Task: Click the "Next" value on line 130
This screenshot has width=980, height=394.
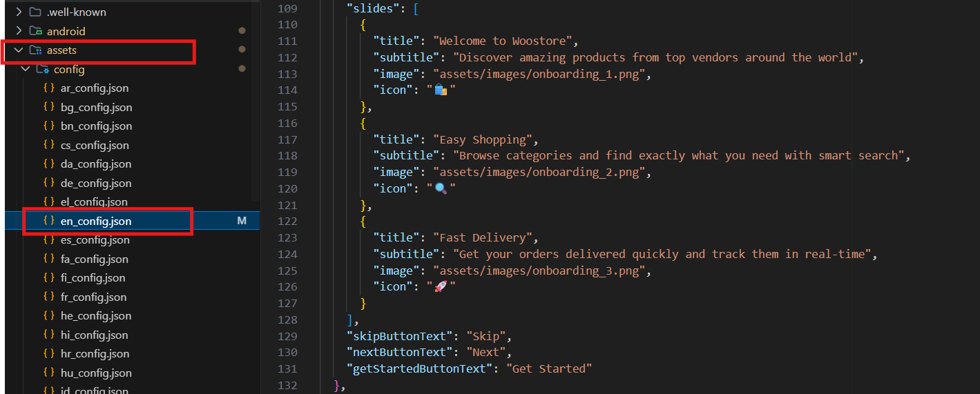Action: (486, 353)
